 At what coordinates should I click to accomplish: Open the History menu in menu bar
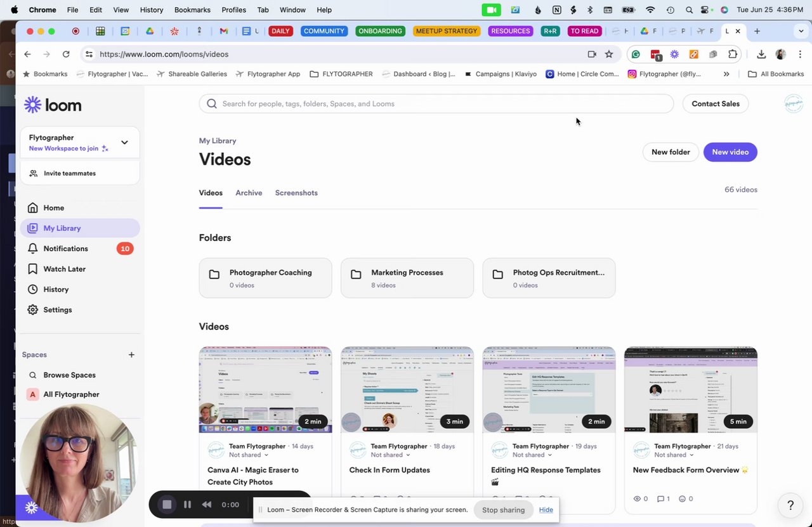tap(151, 10)
